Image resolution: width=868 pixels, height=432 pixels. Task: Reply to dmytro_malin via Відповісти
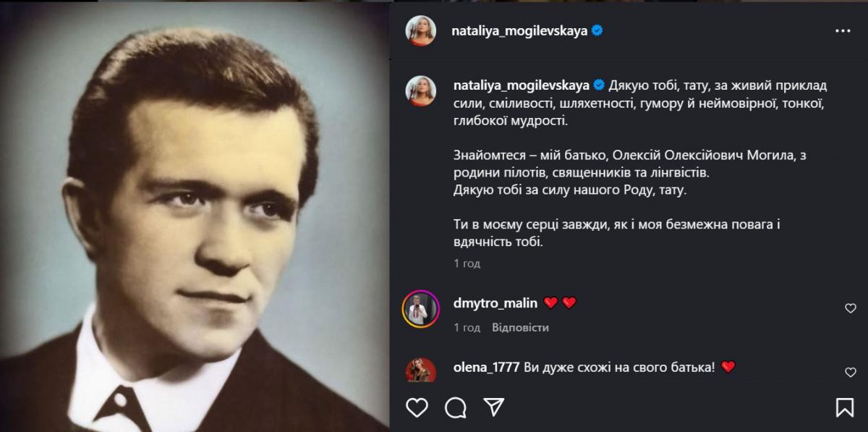pyautogui.click(x=520, y=328)
